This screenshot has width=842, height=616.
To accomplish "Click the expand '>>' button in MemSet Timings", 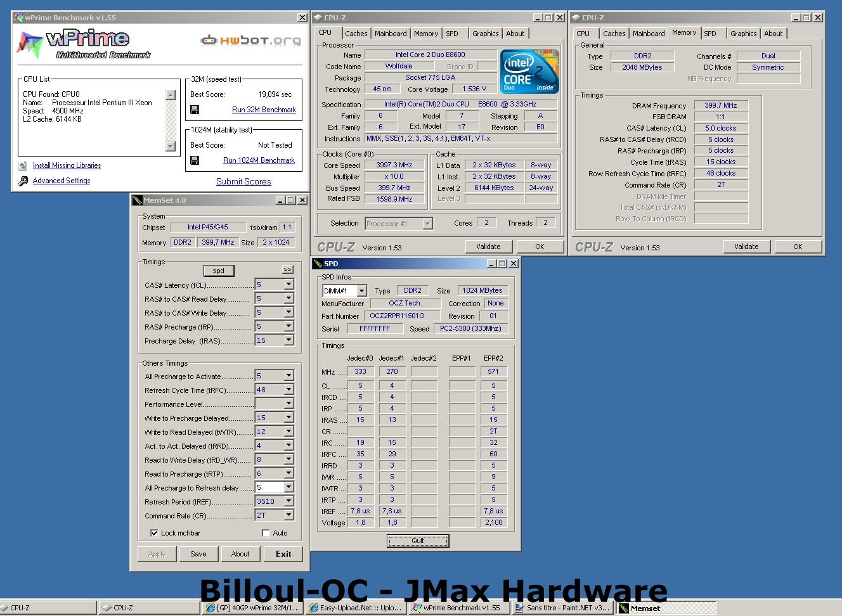I will [x=287, y=269].
